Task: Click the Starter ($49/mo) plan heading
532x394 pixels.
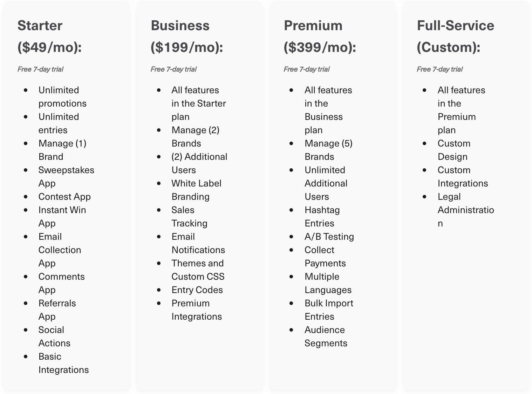Action: point(49,36)
